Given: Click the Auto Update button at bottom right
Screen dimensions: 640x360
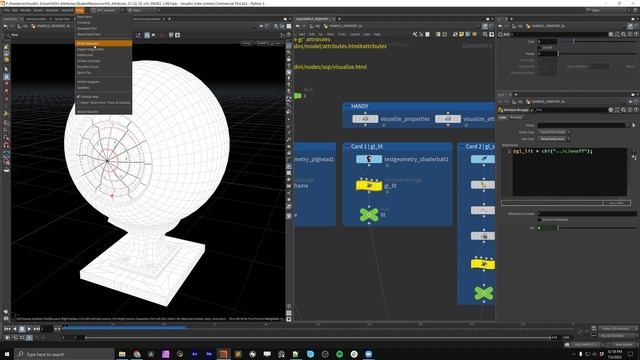Looking at the screenshot, I should tap(624, 345).
